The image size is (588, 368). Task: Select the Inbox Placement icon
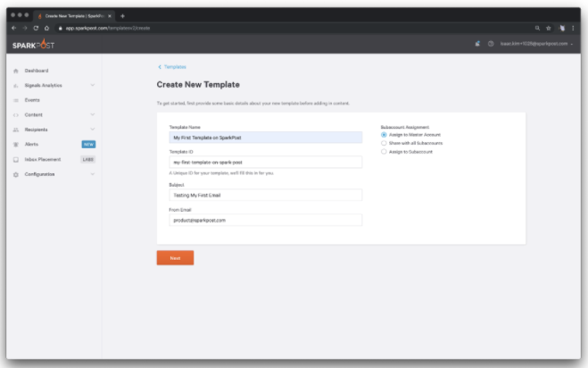pyautogui.click(x=16, y=160)
